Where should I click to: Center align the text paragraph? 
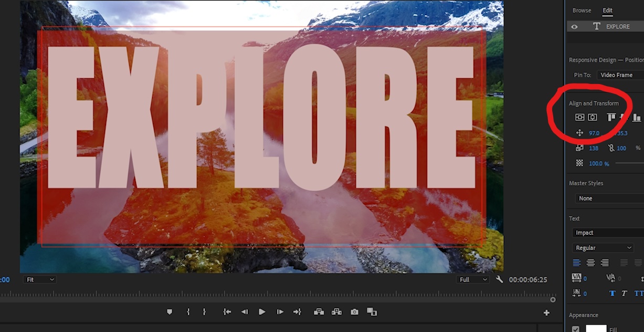coord(590,263)
